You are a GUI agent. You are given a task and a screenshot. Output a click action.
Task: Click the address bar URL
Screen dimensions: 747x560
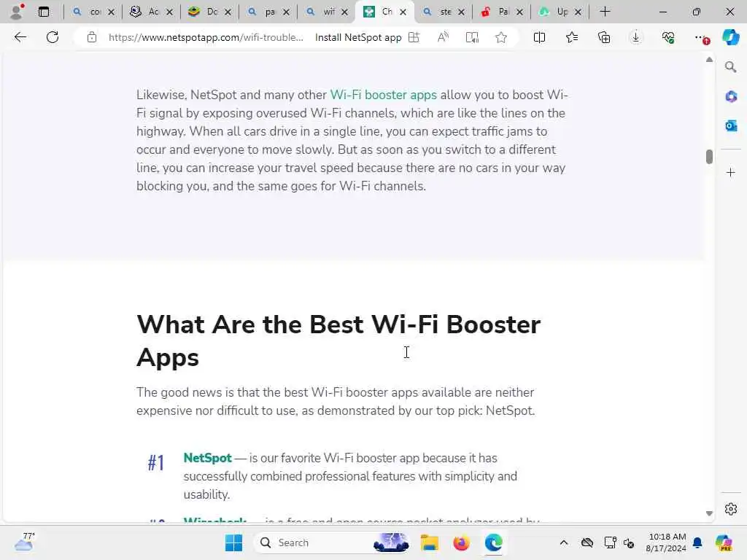tap(206, 37)
